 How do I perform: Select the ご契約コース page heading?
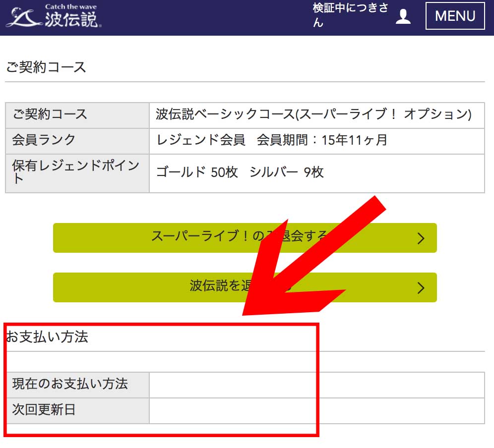coord(46,67)
